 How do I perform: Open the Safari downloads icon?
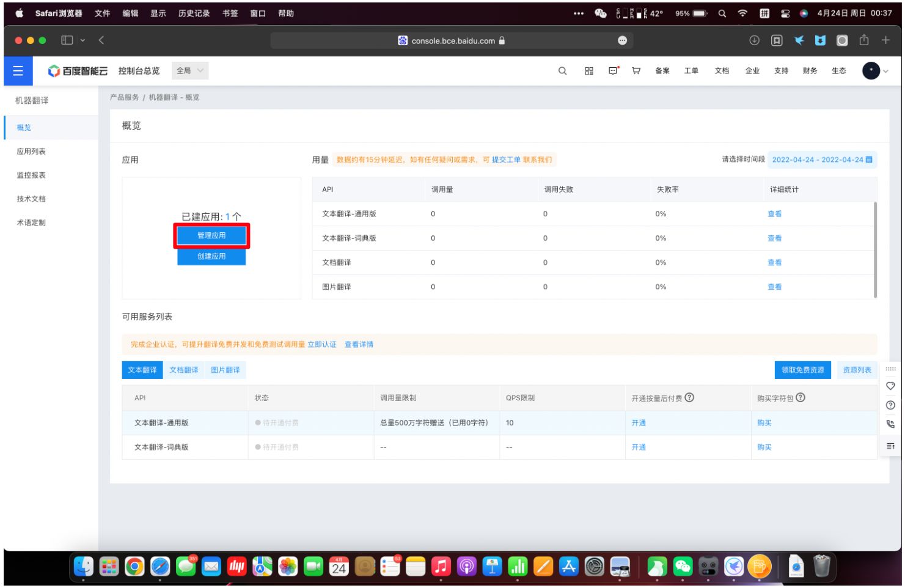(754, 40)
